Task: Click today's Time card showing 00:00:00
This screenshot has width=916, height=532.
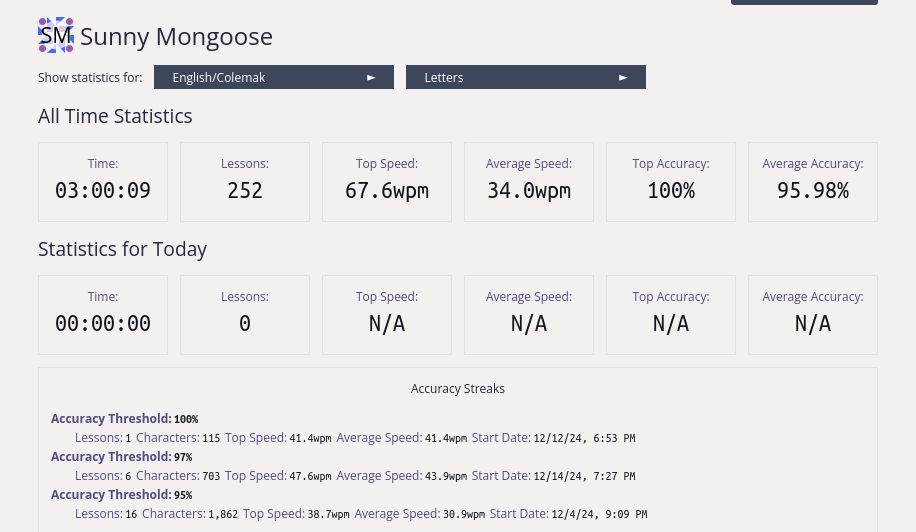Action: pyautogui.click(x=103, y=315)
